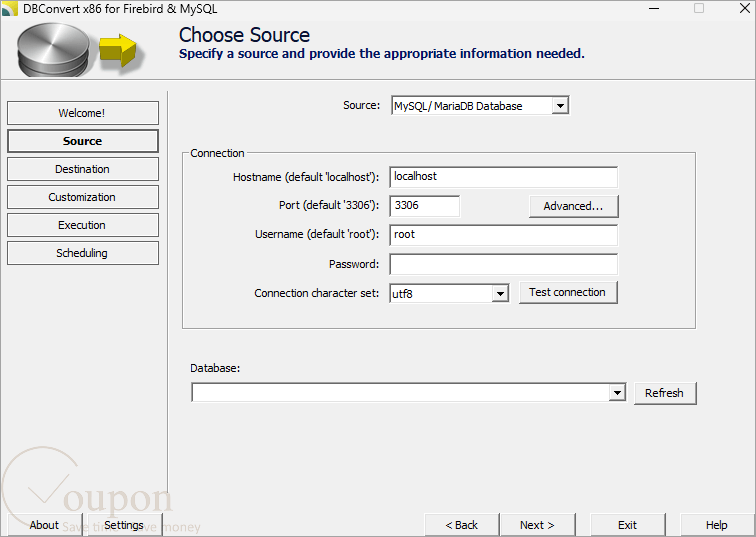The width and height of the screenshot is (756, 537).
Task: Click the "Database:" label
Action: [215, 368]
